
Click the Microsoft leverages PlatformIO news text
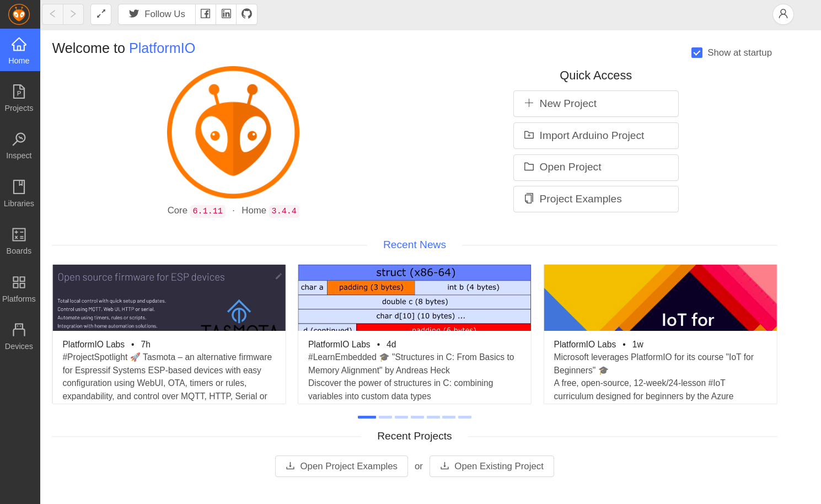tap(654, 377)
